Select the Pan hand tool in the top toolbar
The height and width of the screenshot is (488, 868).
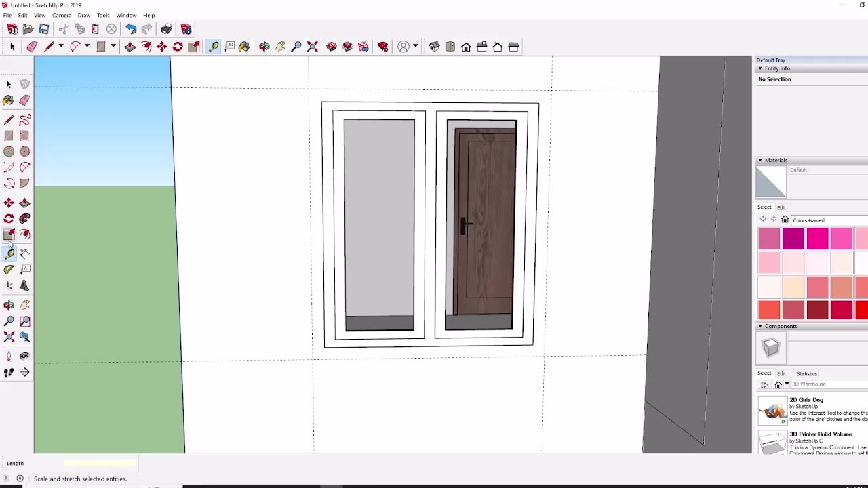pyautogui.click(x=280, y=47)
